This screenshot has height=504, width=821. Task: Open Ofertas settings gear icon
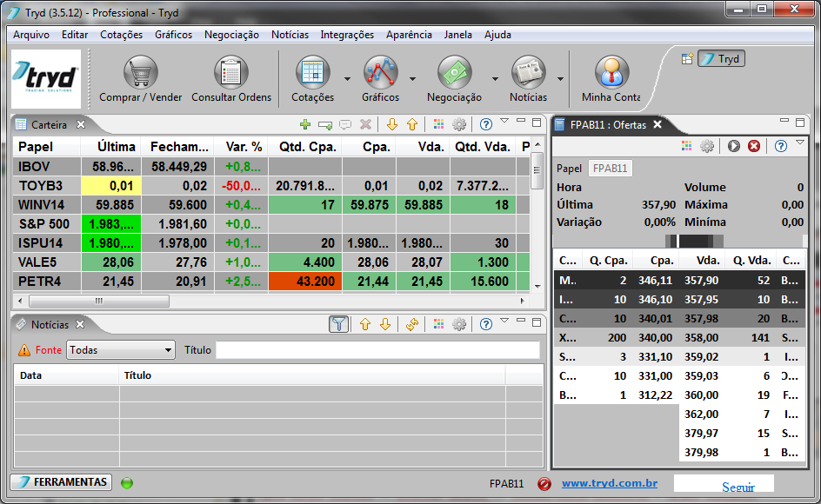(707, 146)
